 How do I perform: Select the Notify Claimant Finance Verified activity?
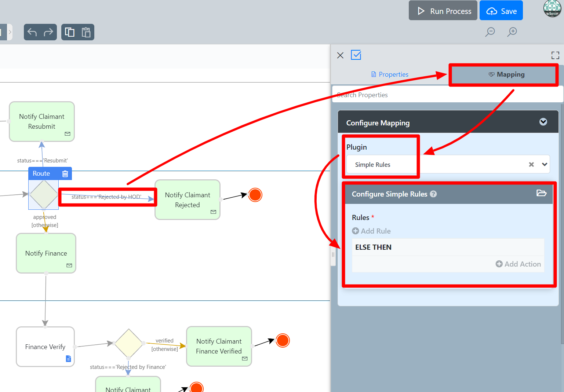[x=219, y=347]
